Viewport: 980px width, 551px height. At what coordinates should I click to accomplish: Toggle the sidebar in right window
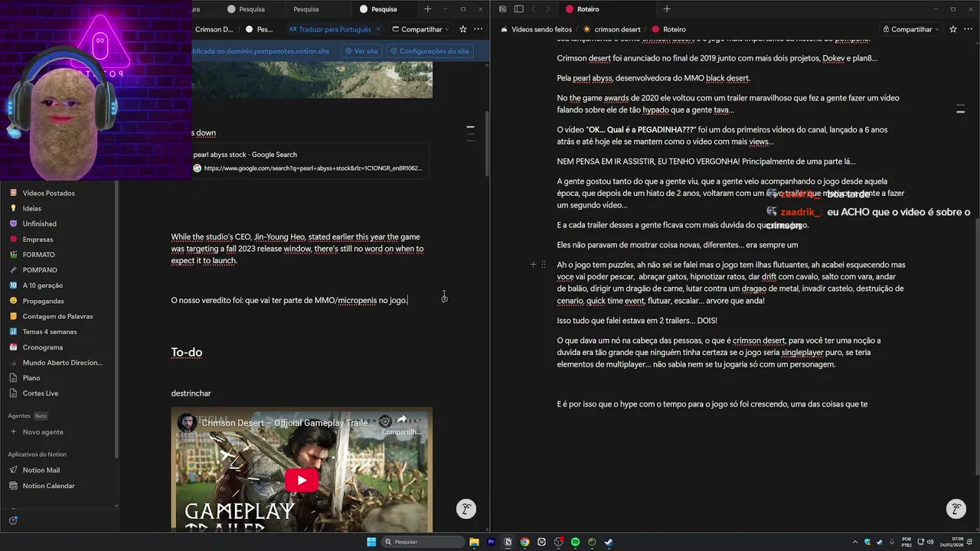[518, 9]
